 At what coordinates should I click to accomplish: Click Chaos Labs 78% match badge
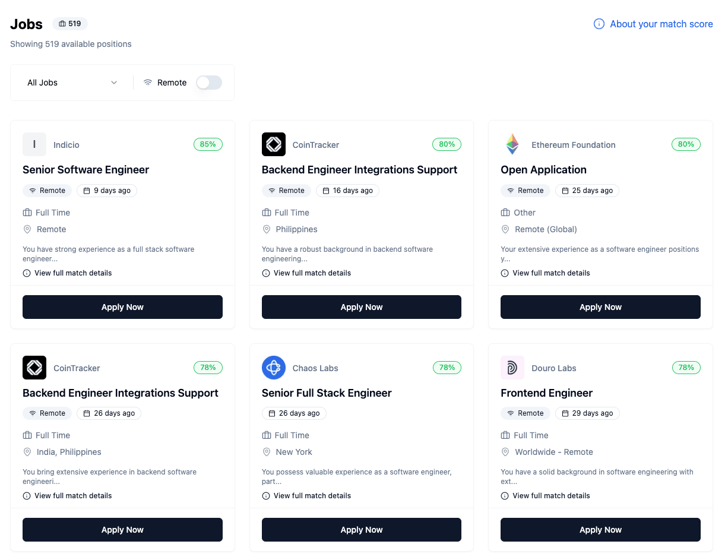(447, 368)
